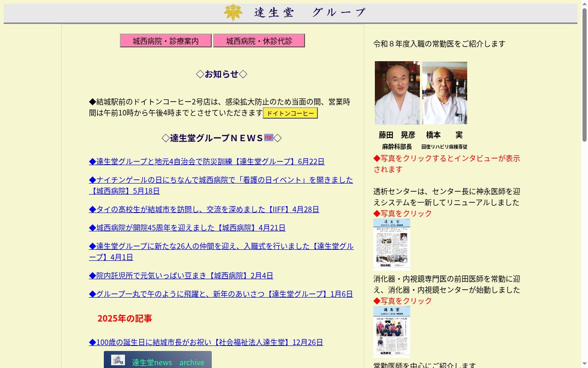
Task: Open the 防災訓練 6月22日 news link
Action: (x=207, y=161)
